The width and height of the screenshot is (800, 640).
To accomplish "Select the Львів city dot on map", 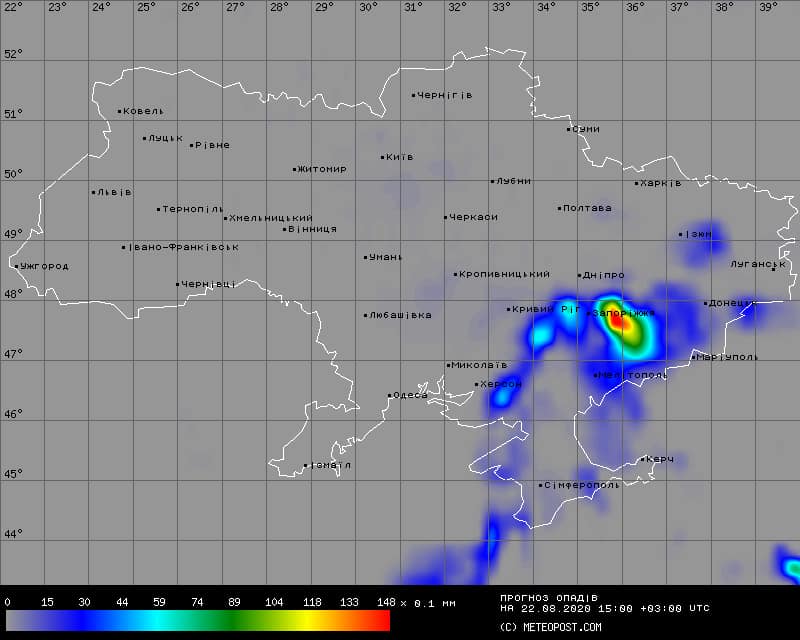I will tap(94, 192).
